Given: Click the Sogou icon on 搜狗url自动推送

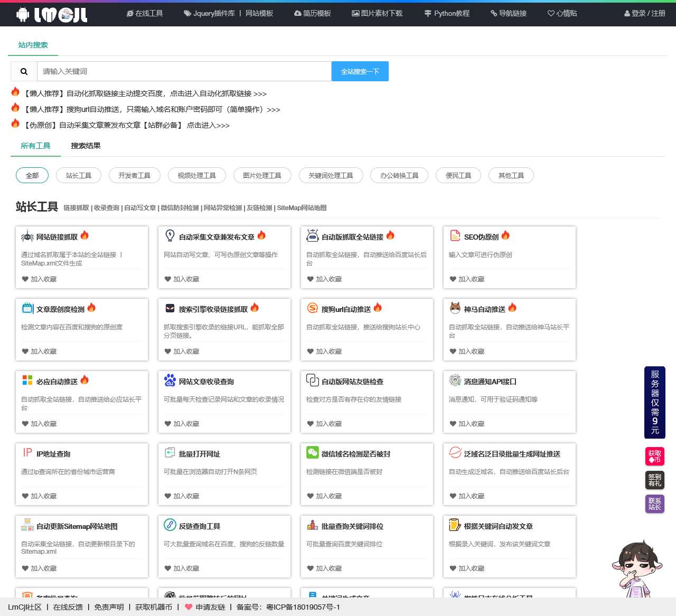Looking at the screenshot, I should pyautogui.click(x=312, y=308).
